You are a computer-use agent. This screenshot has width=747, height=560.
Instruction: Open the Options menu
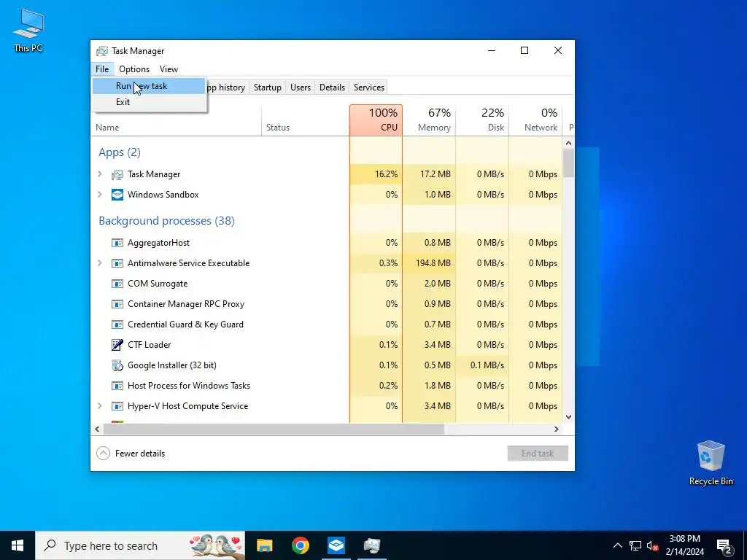coord(134,69)
